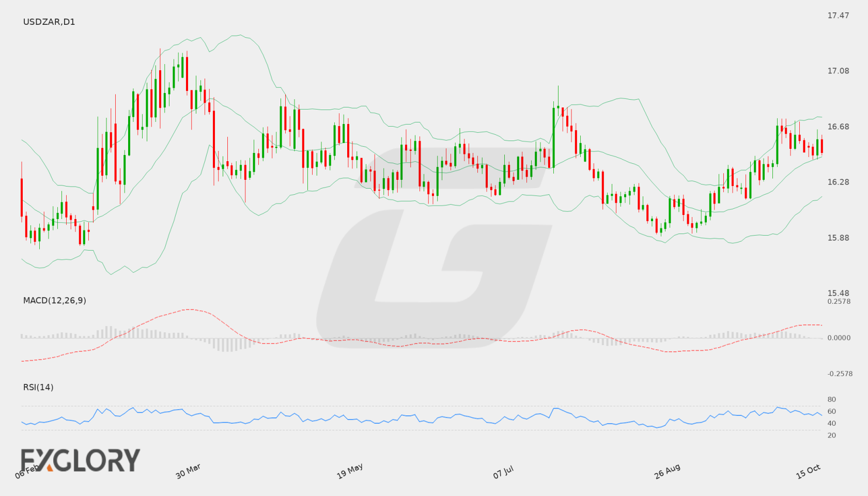Image resolution: width=868 pixels, height=496 pixels.
Task: Click the FXGLORY logo
Action: pos(80,460)
